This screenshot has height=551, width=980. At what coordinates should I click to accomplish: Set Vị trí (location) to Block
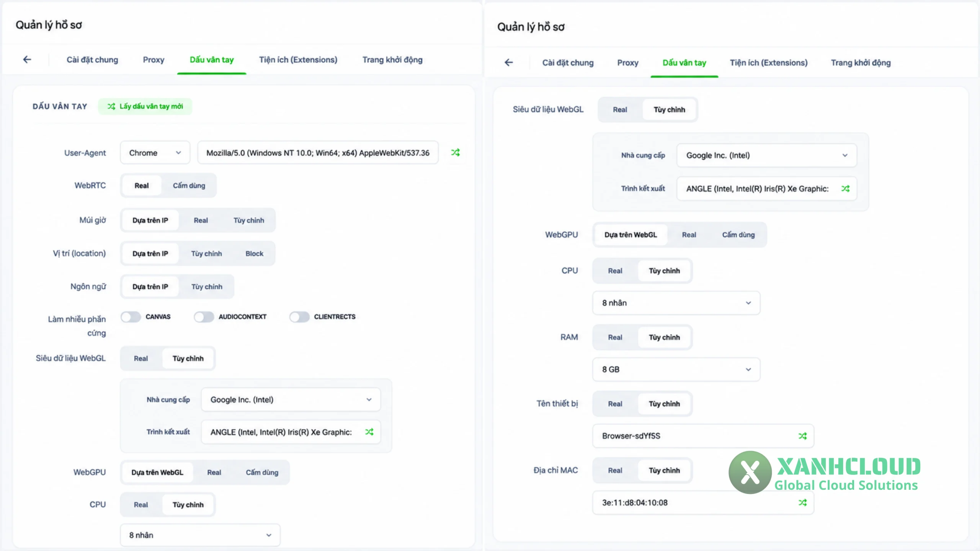[x=255, y=254]
